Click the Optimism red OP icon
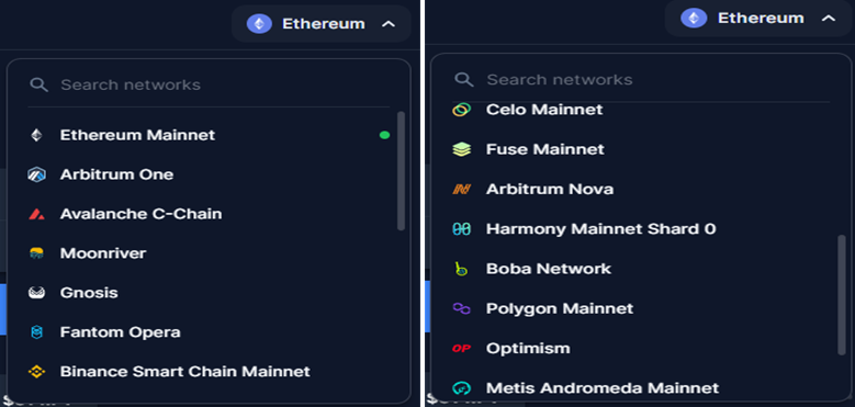Screen dimensions: 855x407 pyautogui.click(x=461, y=349)
